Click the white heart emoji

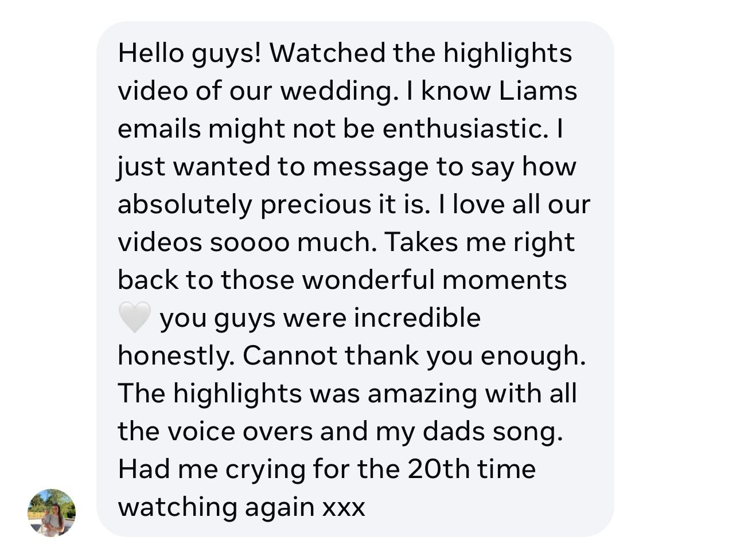tap(134, 318)
